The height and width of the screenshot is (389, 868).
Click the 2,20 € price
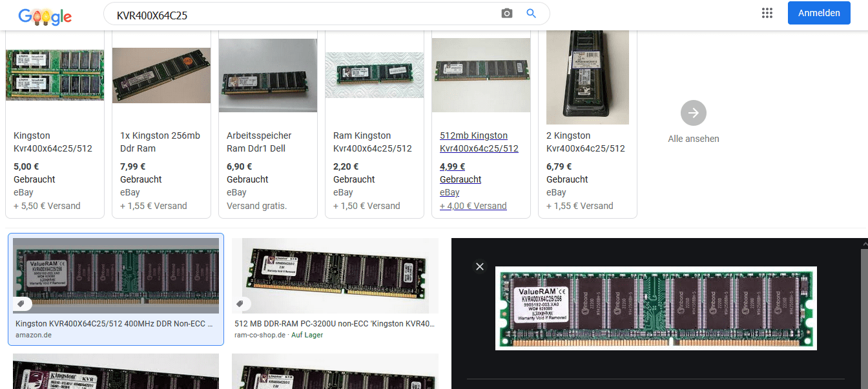click(x=346, y=166)
